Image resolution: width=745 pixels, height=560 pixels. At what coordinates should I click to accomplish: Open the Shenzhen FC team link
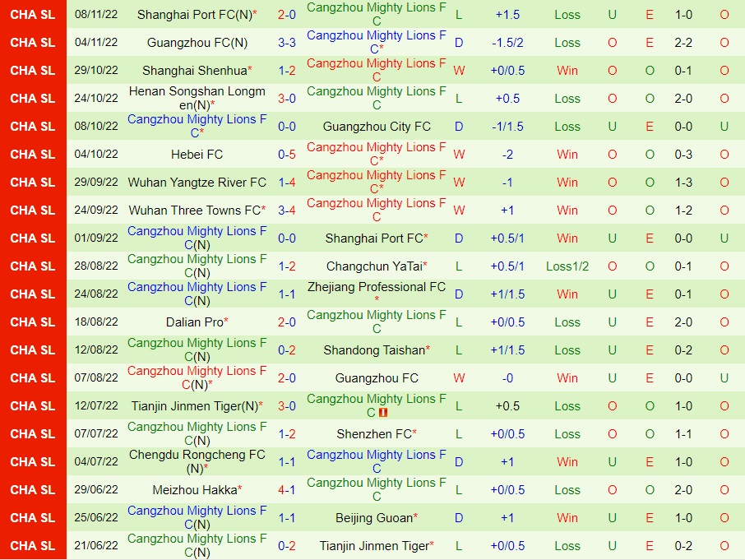(376, 434)
